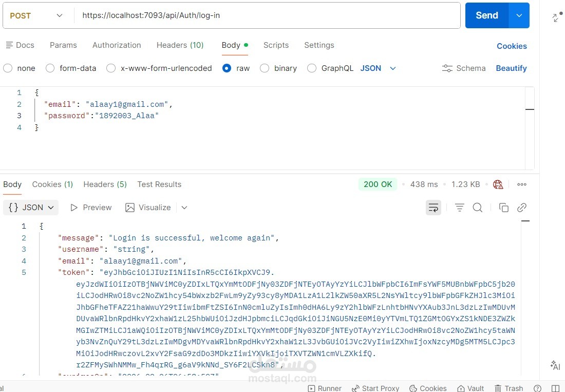Viewport: 565px width, 392px height.
Task: Open the response Cookies (1) tab
Action: 52,184
